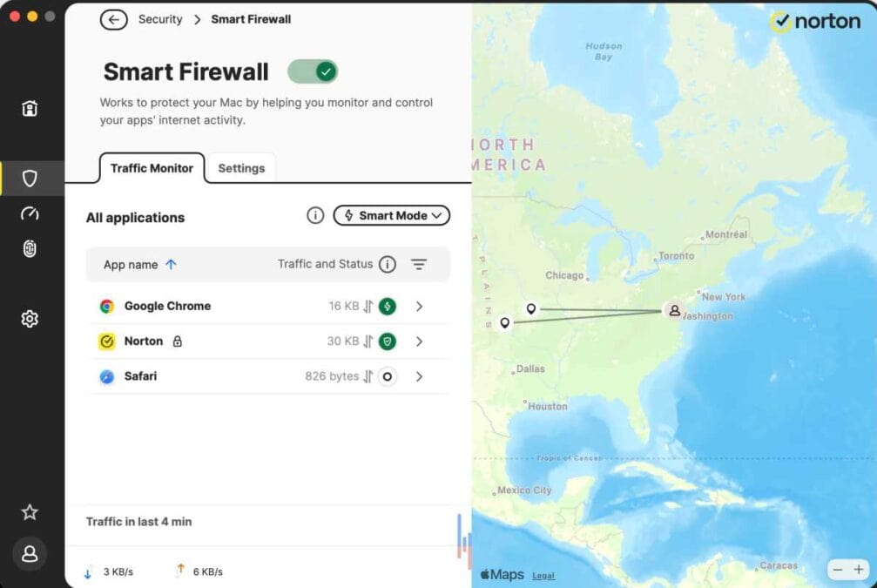Screen dimensions: 877x588
Task: Click the filter list icon
Action: point(419,265)
